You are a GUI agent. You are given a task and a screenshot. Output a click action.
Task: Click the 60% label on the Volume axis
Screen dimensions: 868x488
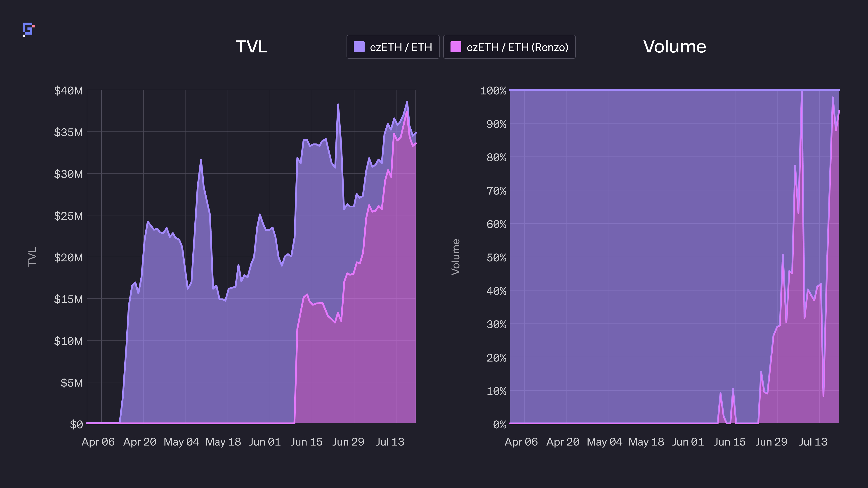pyautogui.click(x=496, y=224)
